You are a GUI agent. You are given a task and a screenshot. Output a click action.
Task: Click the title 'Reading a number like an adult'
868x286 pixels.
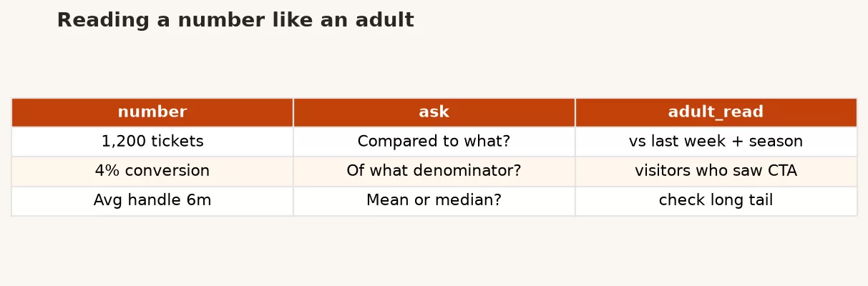pyautogui.click(x=235, y=21)
